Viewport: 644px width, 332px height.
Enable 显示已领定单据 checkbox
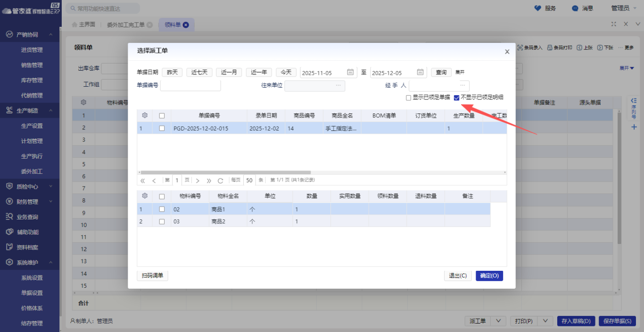pos(408,98)
